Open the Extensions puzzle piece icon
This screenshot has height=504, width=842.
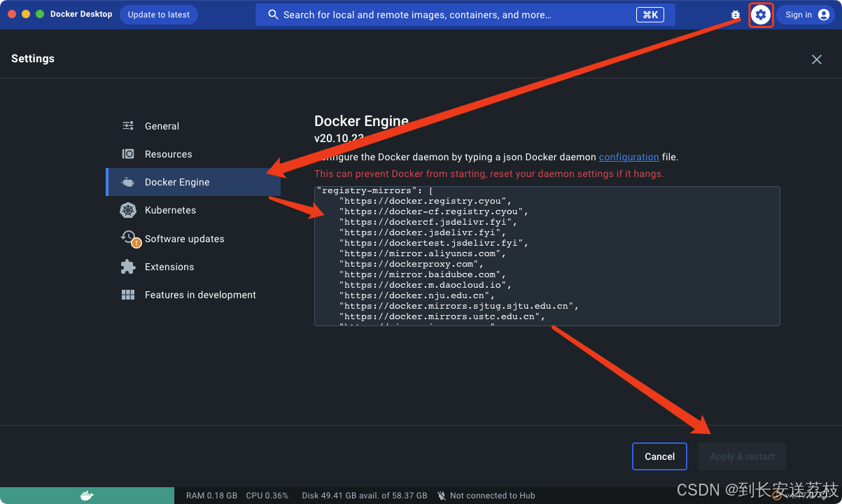pos(128,267)
